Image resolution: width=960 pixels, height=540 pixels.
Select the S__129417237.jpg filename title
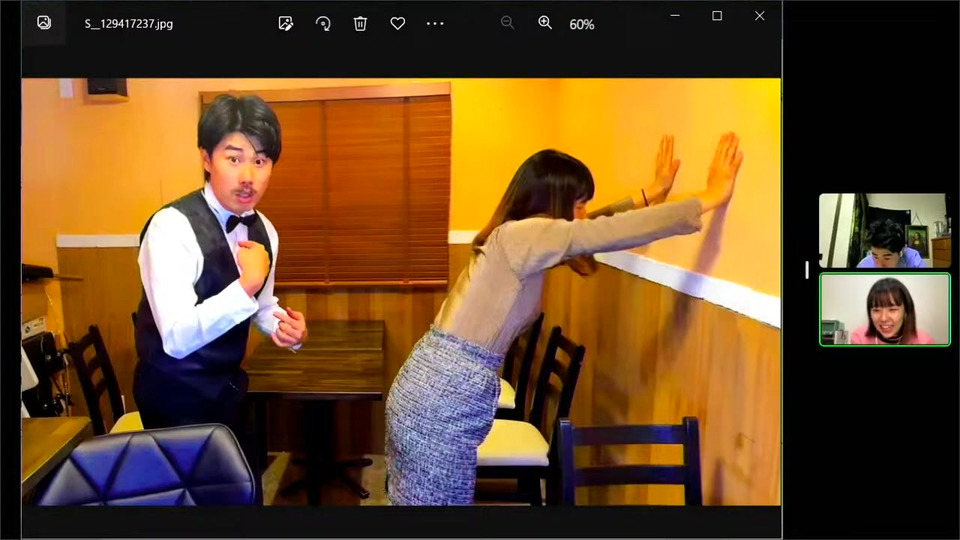tap(129, 24)
